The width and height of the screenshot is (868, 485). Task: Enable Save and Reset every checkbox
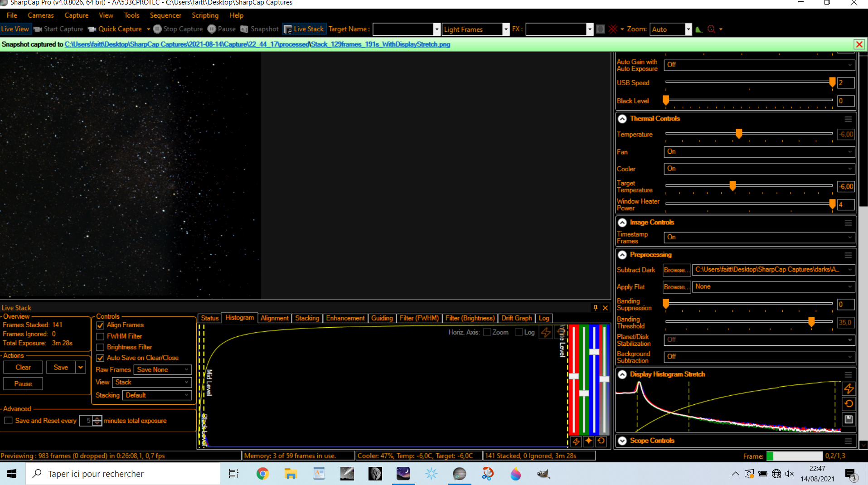click(8, 421)
